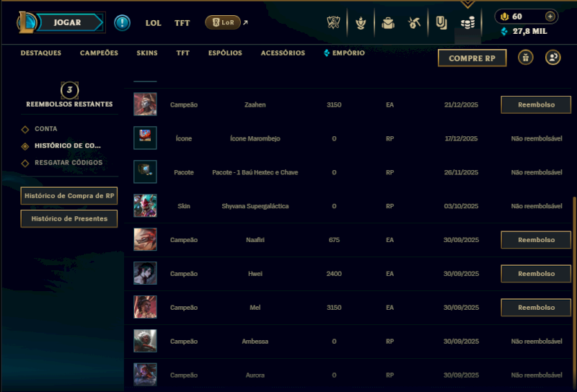Open the account icon button

click(552, 58)
